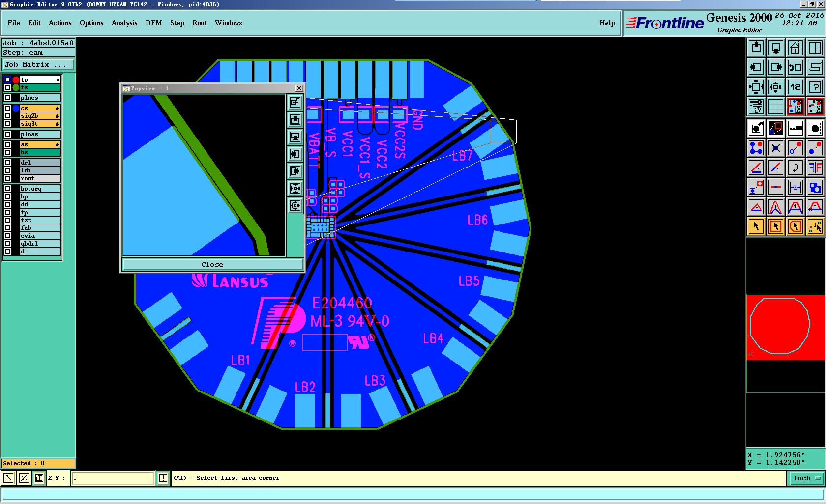Viewport: 826px width, 504px height.
Task: Open the Actions menu
Action: click(x=60, y=23)
